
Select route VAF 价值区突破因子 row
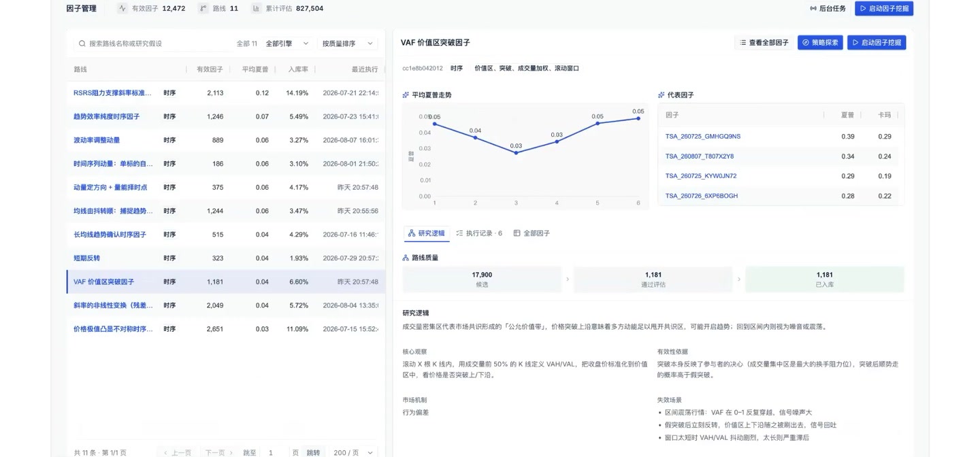click(x=226, y=282)
